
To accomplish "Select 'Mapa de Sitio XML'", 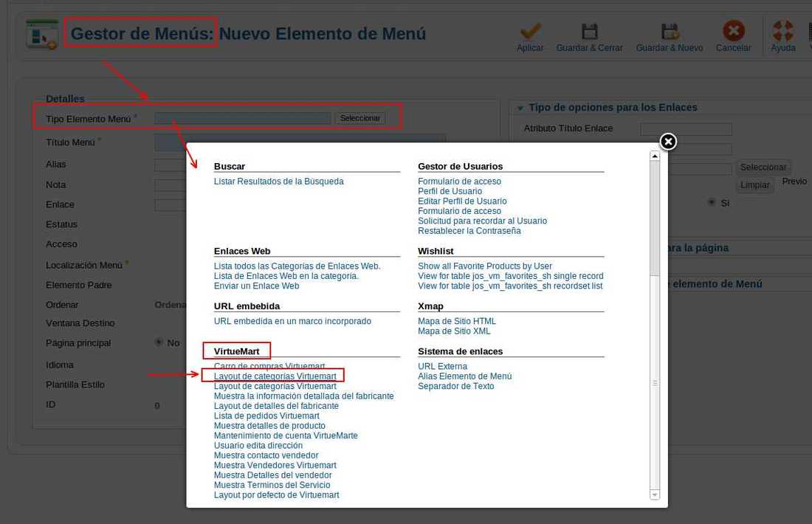I will (454, 331).
